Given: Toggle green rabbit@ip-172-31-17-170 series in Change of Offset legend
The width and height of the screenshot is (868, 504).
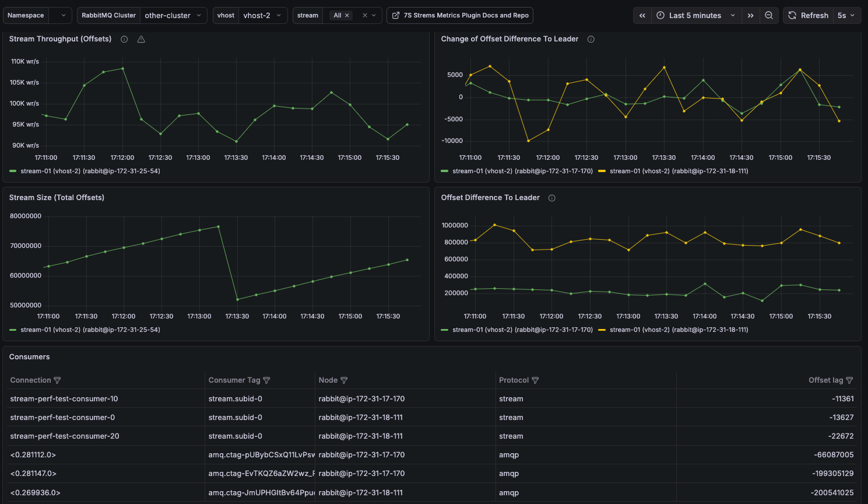Looking at the screenshot, I should pos(522,171).
